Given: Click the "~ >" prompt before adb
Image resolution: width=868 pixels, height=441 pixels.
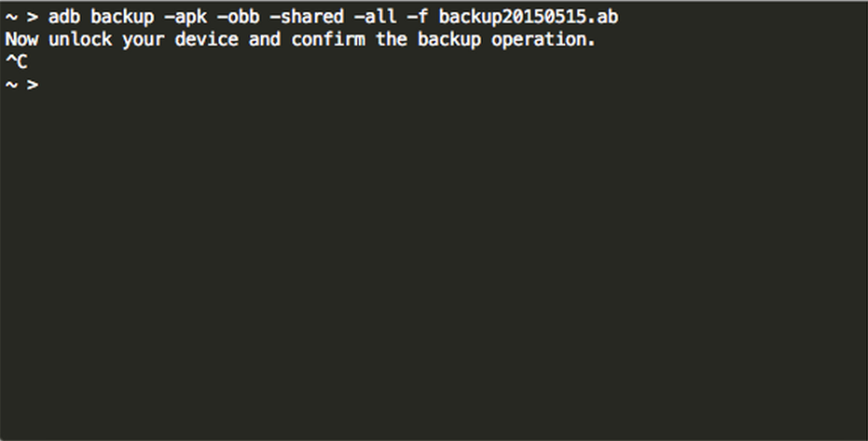Looking at the screenshot, I should pos(21,17).
